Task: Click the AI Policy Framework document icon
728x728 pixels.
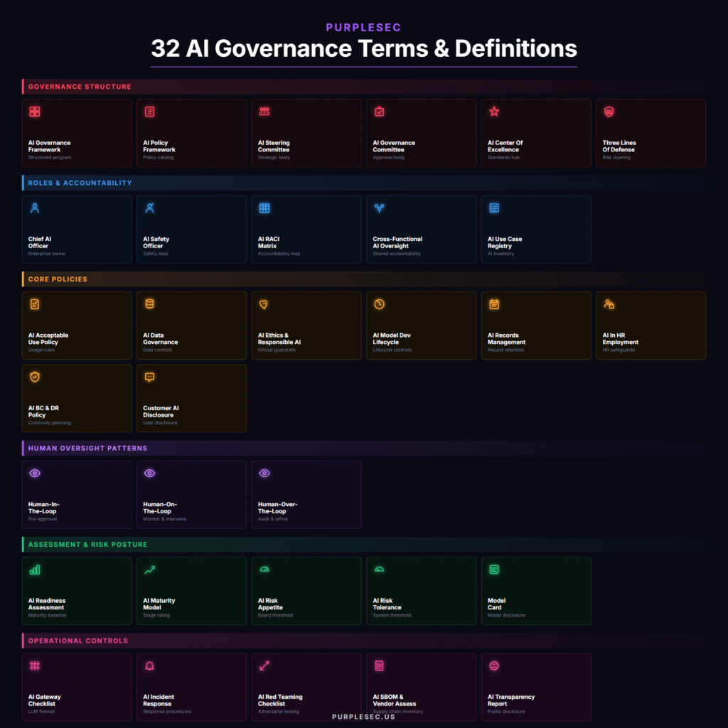Action: pos(149,112)
